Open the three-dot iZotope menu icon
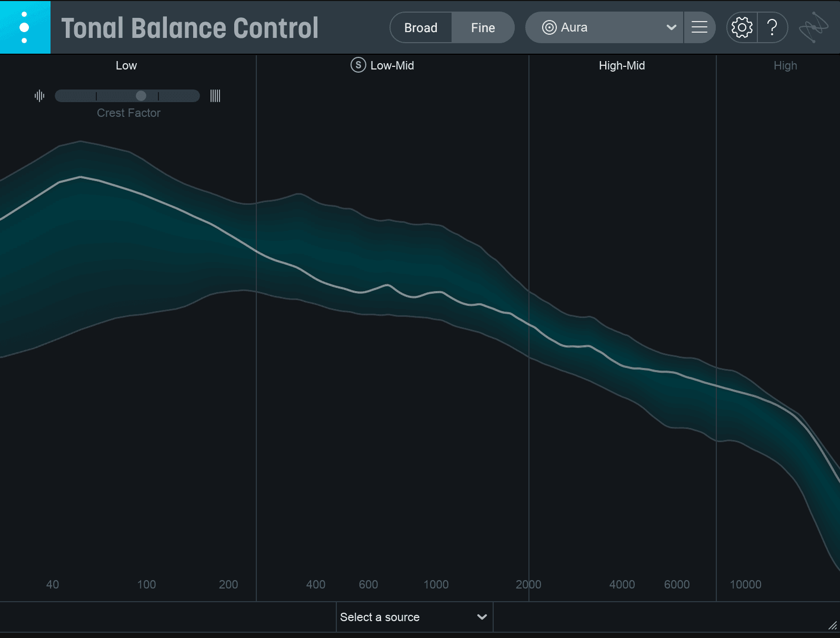 coord(25,27)
